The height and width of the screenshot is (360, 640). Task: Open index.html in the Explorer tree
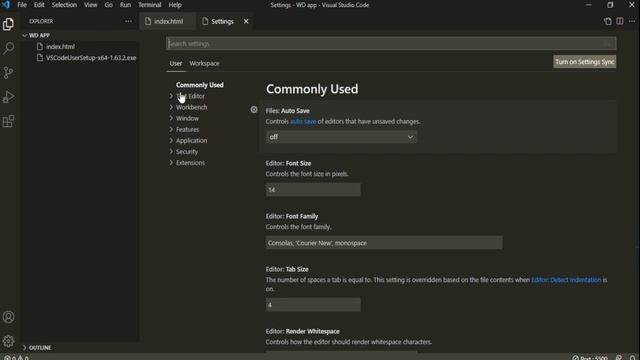click(x=60, y=47)
